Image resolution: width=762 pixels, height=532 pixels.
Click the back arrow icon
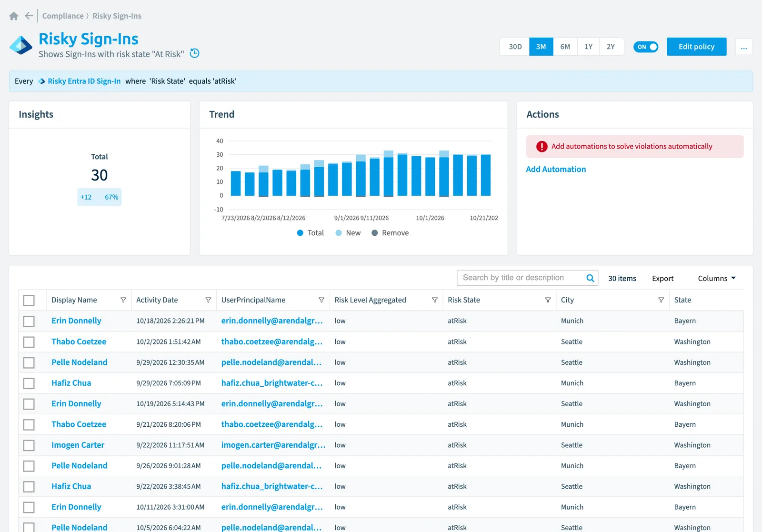click(x=29, y=16)
